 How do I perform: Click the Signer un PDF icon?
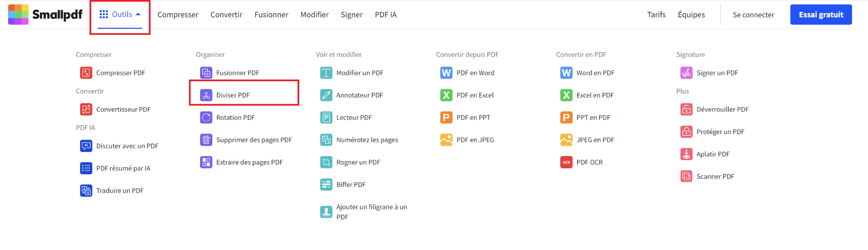[x=686, y=73]
